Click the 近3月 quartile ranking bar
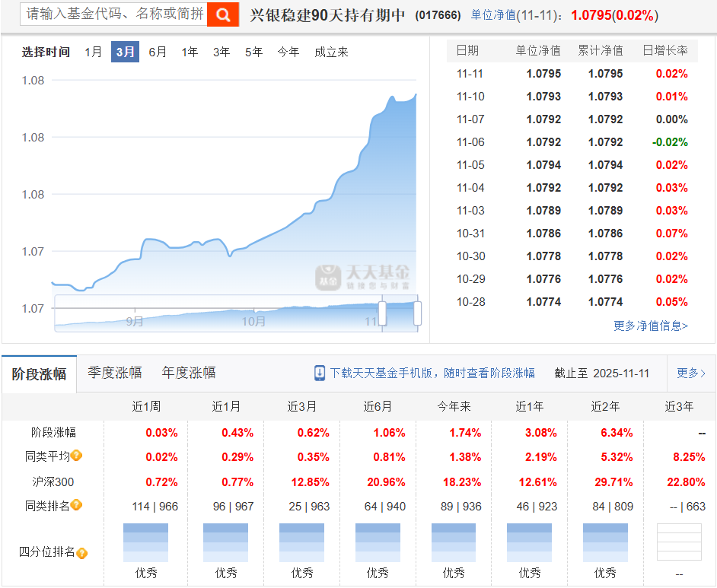717x588 pixels. pos(302,543)
